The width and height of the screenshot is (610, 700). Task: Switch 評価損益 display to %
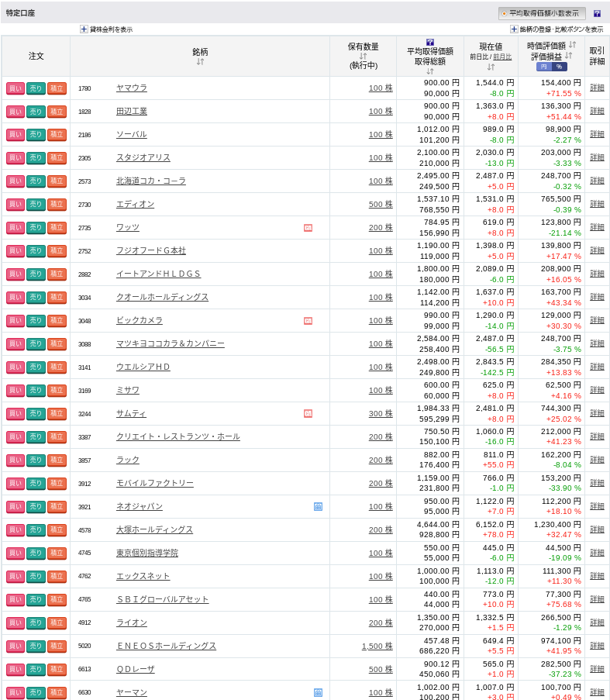point(559,67)
